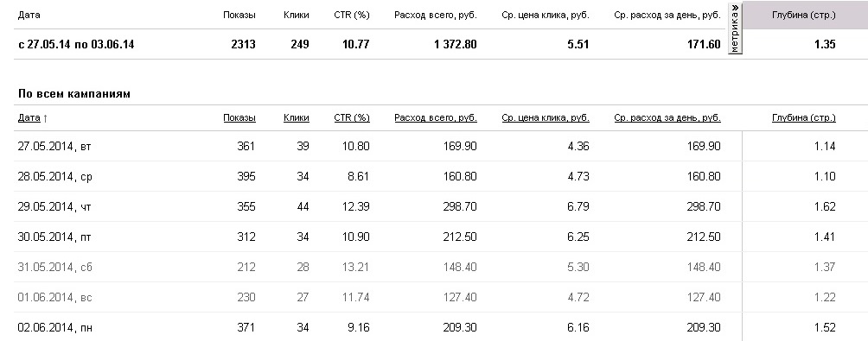The width and height of the screenshot is (868, 341).
Task: Click total expense value 1 372.80
Action: point(455,44)
